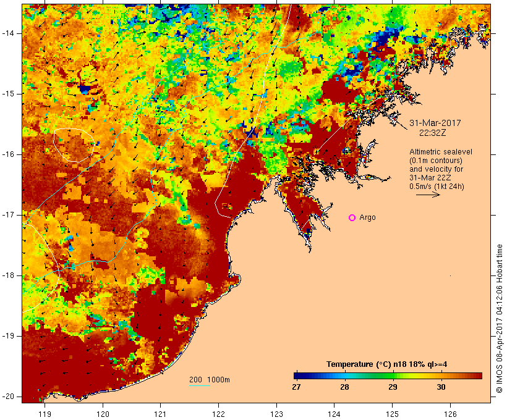The height and width of the screenshot is (420, 507).
Task: Click the date text '31-Mar-2017'
Action: coord(435,123)
